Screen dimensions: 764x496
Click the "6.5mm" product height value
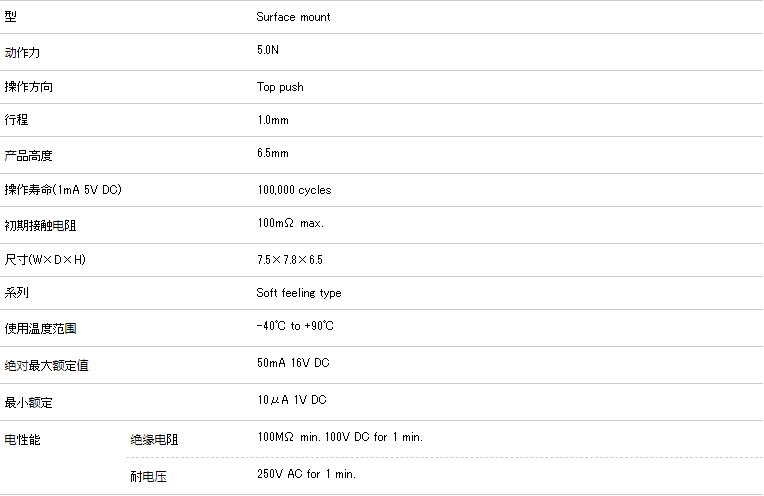click(273, 153)
